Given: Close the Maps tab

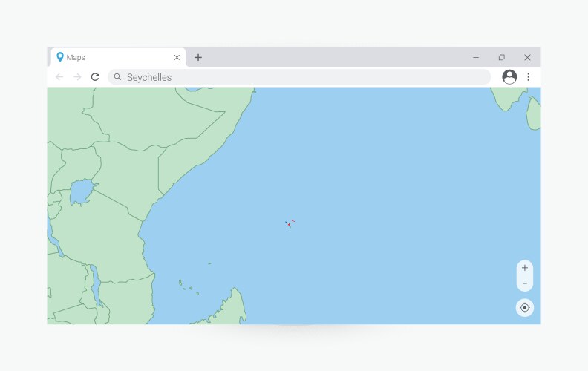Looking at the screenshot, I should (x=177, y=58).
